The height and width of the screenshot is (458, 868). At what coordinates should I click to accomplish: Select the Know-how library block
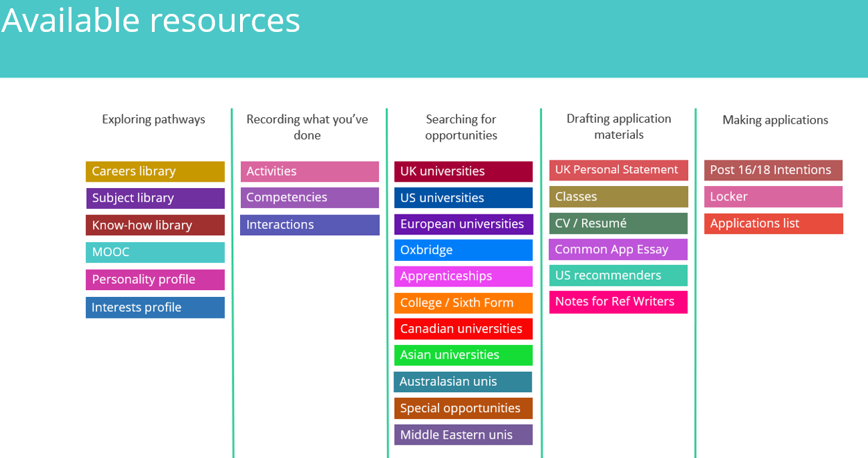[155, 226]
